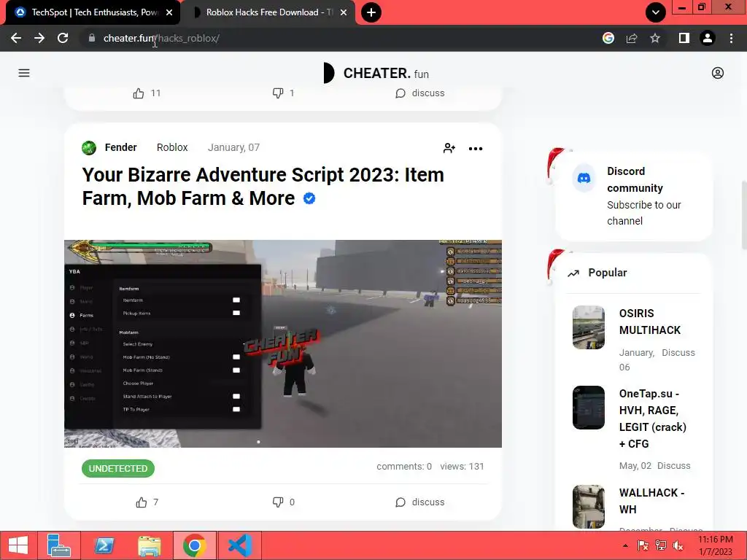
Task: Like the previous post with 11 likes
Action: 147,93
